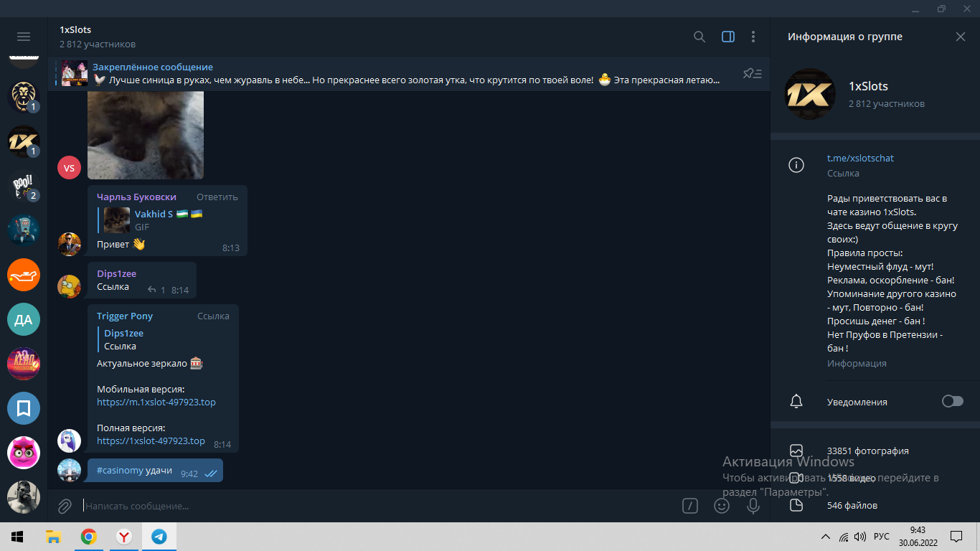Open the volume control in system tray
This screenshot has width=980, height=551.
(x=860, y=537)
